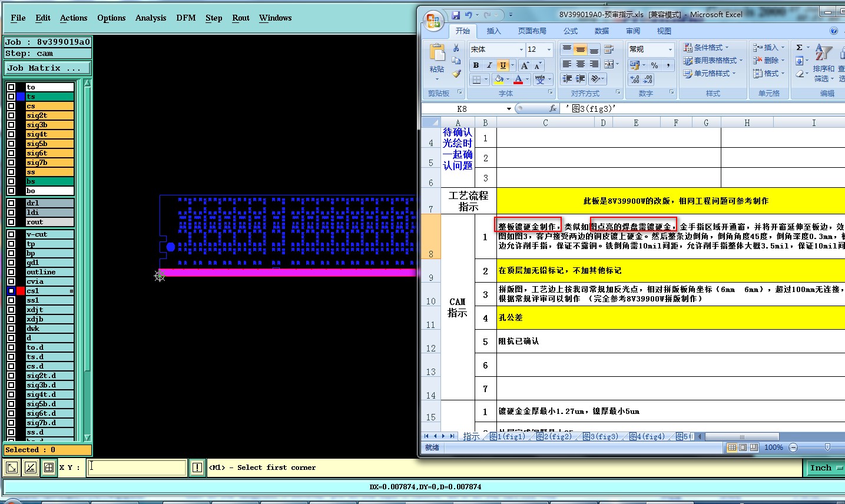This screenshot has width=845, height=504.
Task: Toggle checkbox for the ts layer
Action: [11, 97]
